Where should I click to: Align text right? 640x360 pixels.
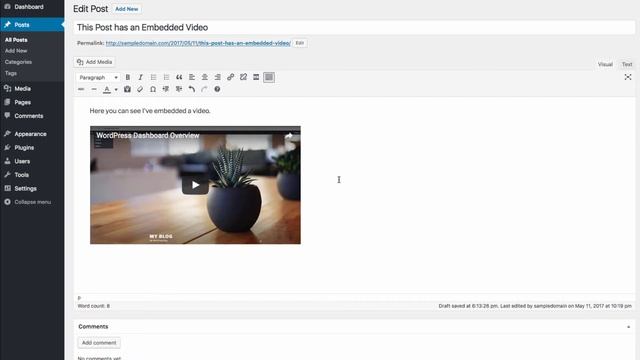point(218,77)
